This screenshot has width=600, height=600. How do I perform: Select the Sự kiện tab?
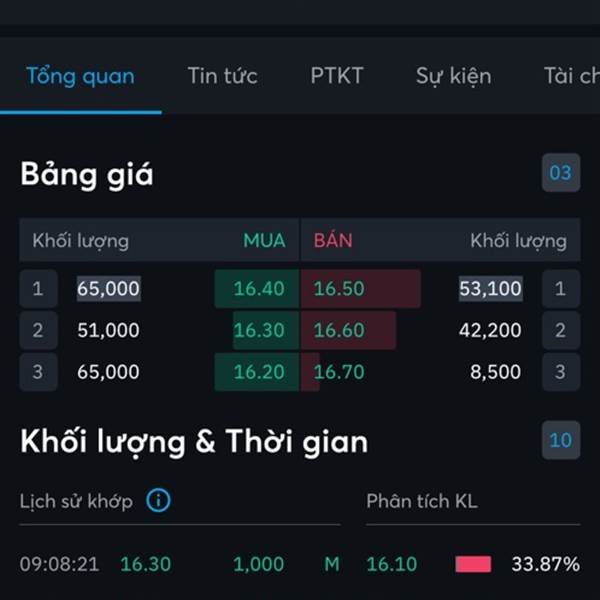click(453, 76)
